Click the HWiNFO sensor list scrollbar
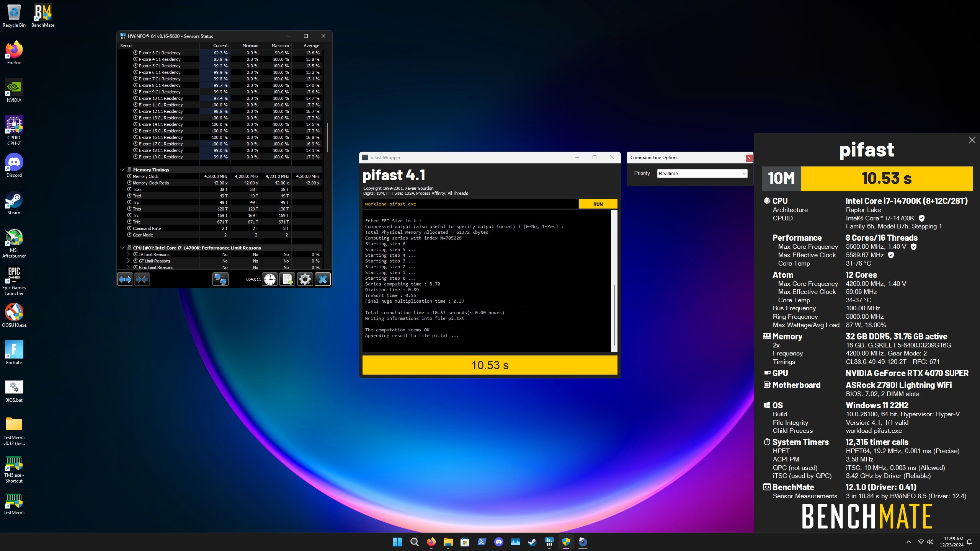Screen dimensions: 980x551 coord(328,138)
